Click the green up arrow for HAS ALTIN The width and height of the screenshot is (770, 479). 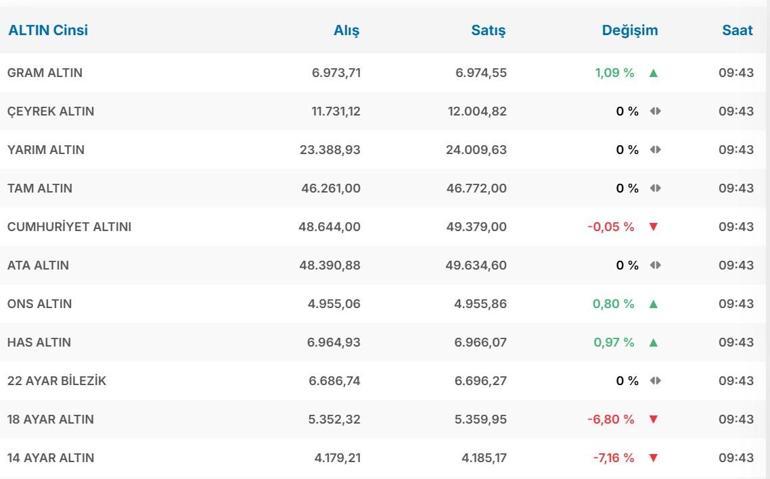653,342
